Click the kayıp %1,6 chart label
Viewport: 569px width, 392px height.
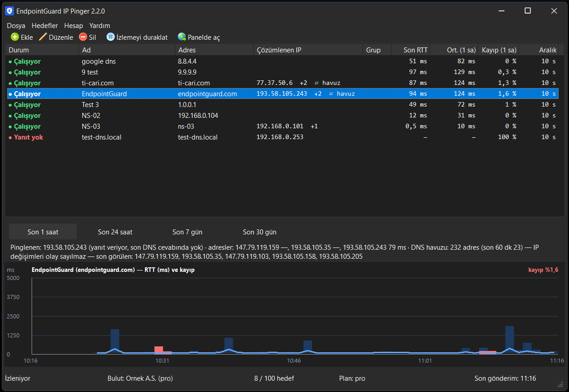(543, 270)
